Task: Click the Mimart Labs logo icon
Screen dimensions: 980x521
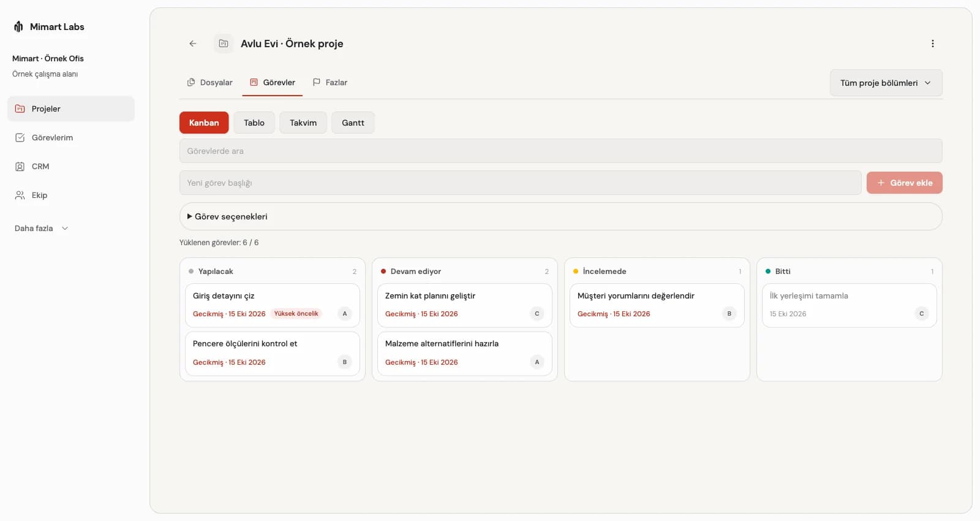Action: click(x=18, y=26)
